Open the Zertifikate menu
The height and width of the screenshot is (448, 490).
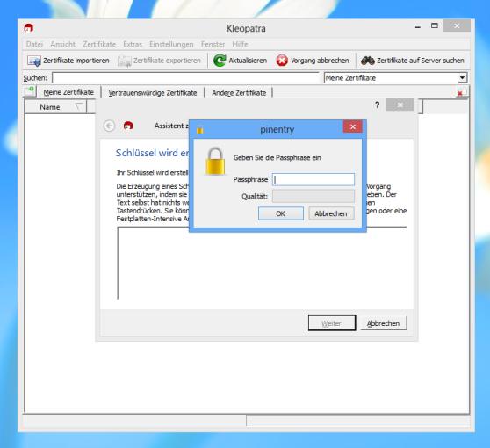point(99,45)
